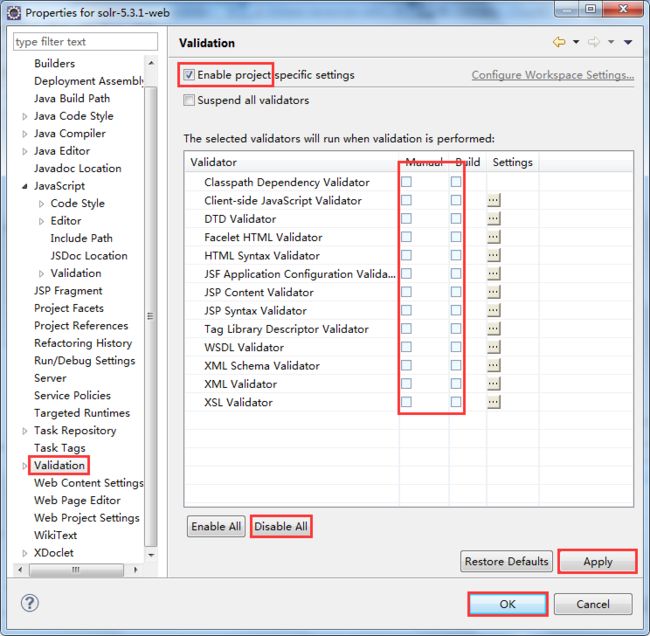
Task: Click Restore Defaults button
Action: tap(506, 561)
